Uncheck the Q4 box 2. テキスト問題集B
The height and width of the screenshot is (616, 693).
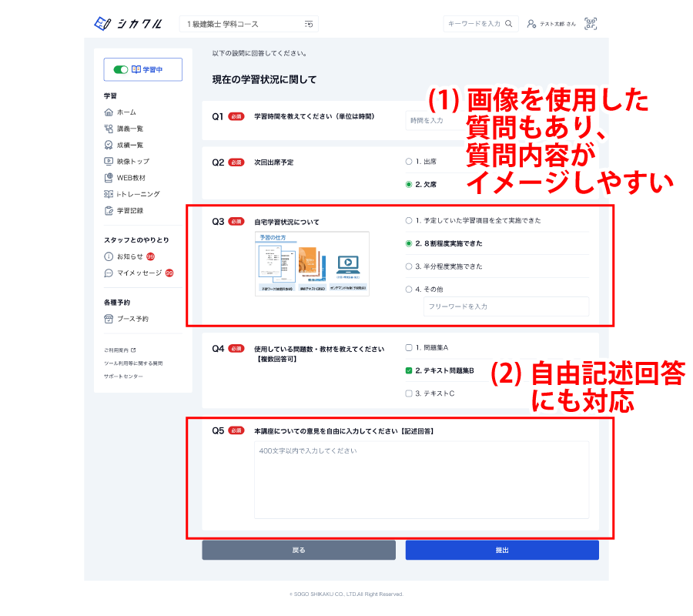tap(409, 370)
